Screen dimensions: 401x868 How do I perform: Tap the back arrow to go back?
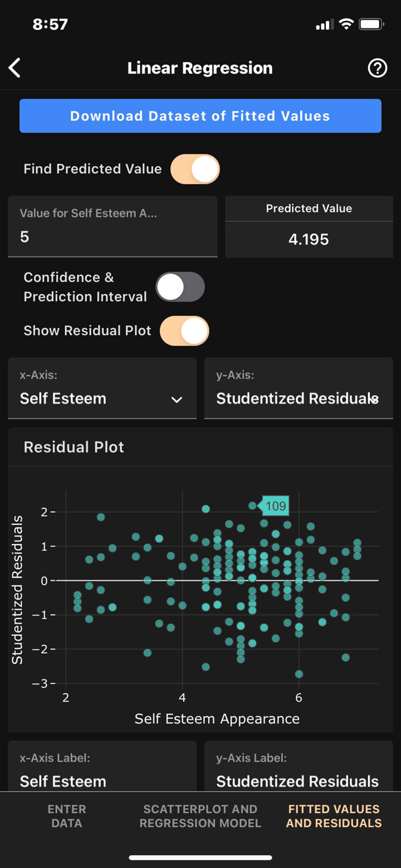click(x=14, y=68)
